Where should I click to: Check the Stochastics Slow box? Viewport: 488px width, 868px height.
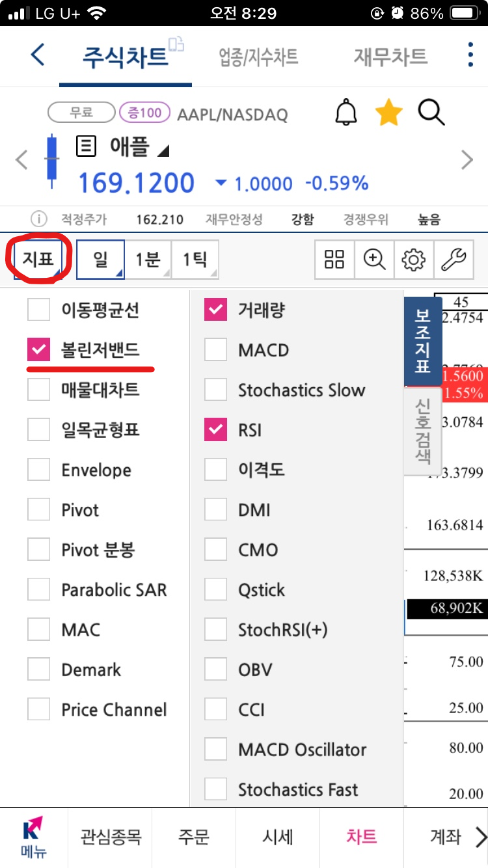coord(216,390)
